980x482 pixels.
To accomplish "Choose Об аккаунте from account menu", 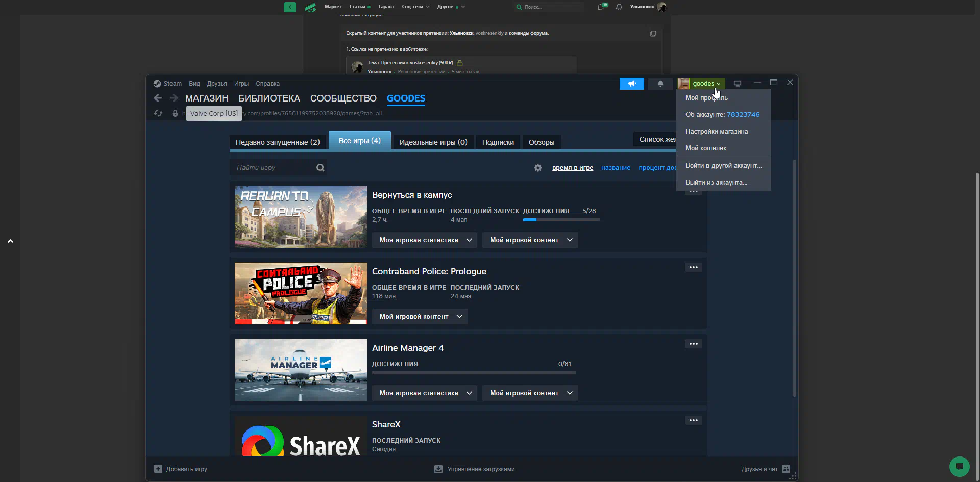I will pyautogui.click(x=723, y=114).
